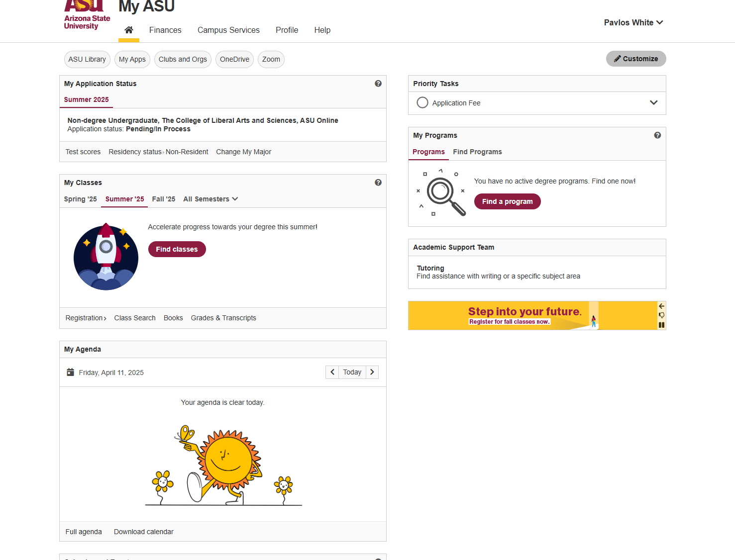Screen dimensions: 735x560
Task: Toggle the Application Fee task circle
Action: [x=422, y=102]
